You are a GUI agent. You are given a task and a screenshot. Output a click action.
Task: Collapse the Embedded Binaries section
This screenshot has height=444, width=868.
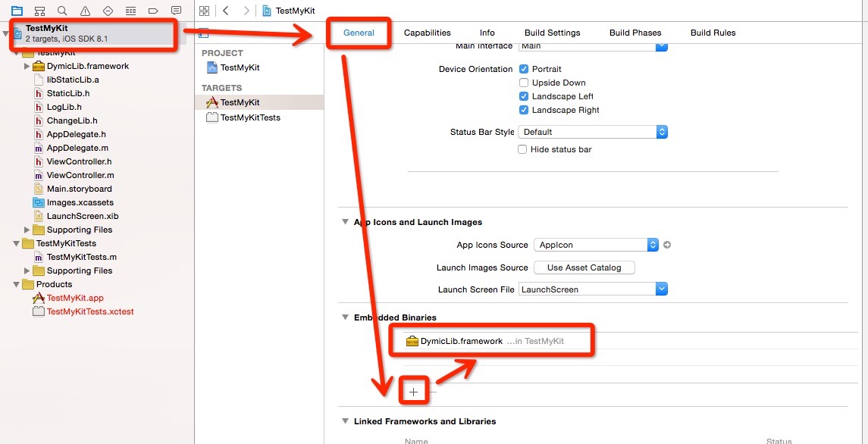click(346, 317)
